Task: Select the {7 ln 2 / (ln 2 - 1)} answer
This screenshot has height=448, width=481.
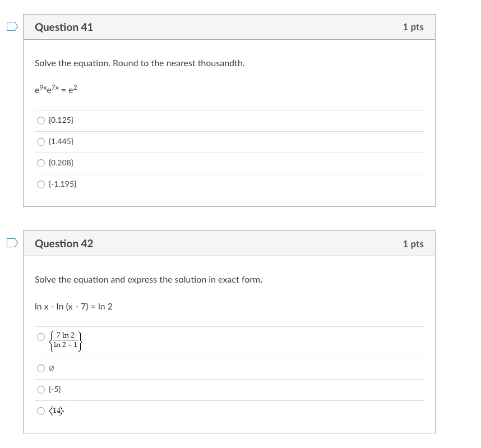Action: point(40,337)
